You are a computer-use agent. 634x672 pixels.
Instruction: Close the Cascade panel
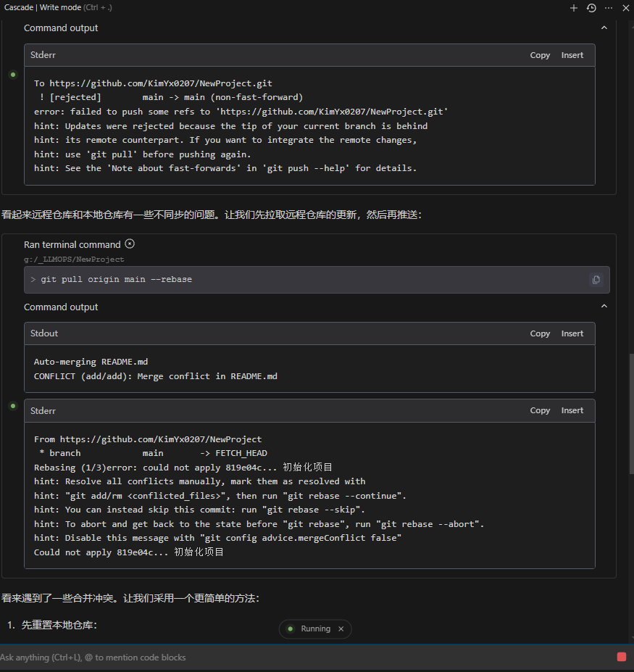(x=626, y=8)
